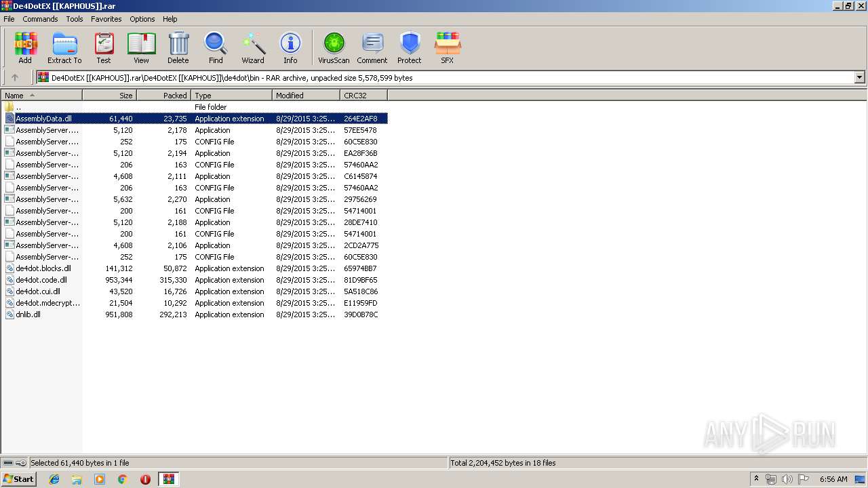
Task: Open the Find search tool
Action: 216,47
